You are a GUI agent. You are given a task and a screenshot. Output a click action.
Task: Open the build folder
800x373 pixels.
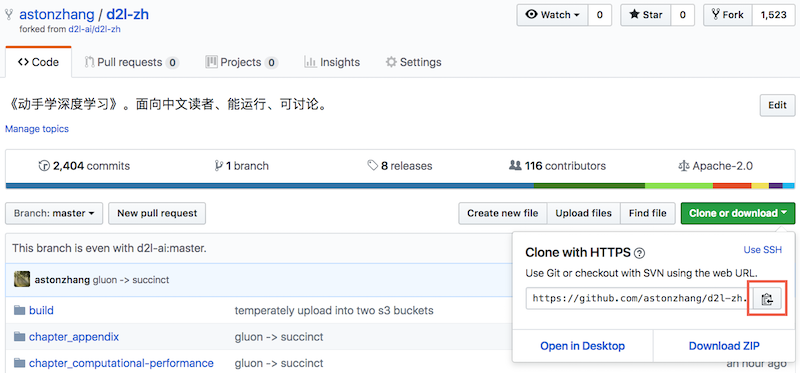tap(41, 310)
